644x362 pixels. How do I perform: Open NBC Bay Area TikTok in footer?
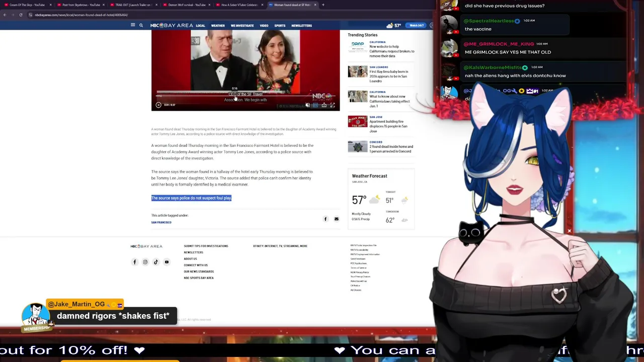coord(156,262)
